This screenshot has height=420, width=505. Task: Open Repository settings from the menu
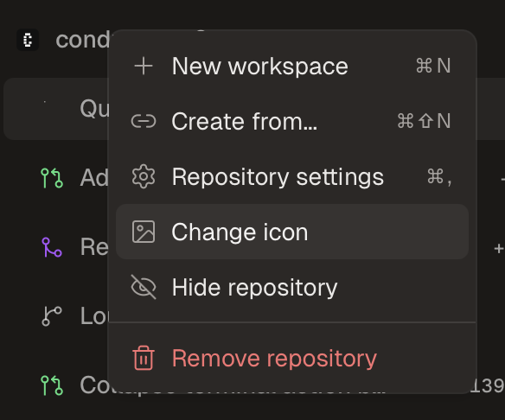(292, 176)
